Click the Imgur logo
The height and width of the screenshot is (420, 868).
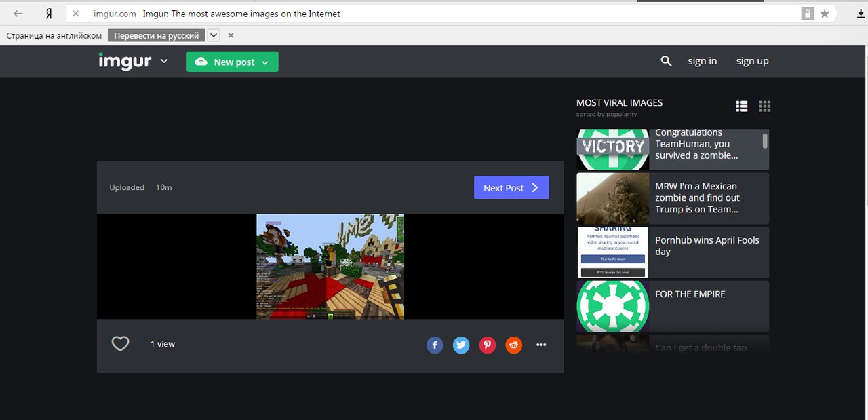(125, 61)
